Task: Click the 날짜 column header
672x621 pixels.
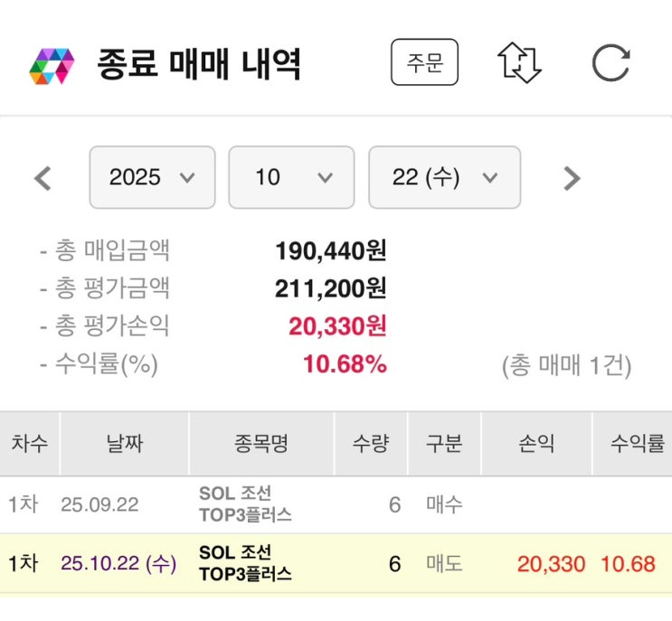Action: coord(124,444)
